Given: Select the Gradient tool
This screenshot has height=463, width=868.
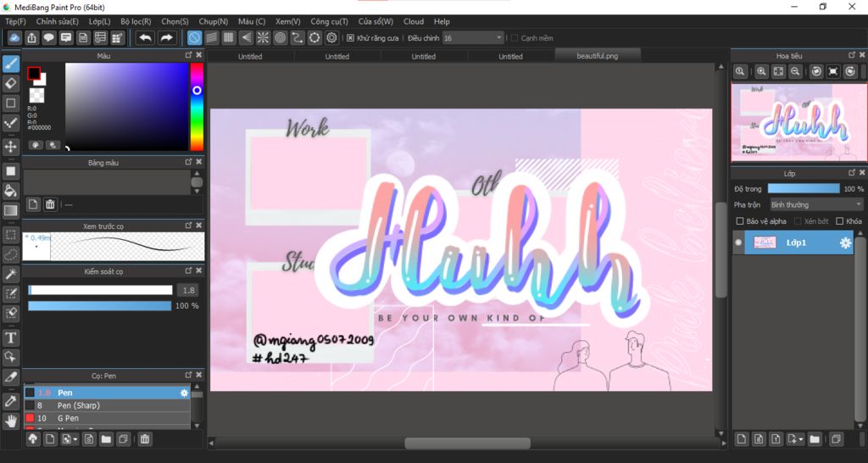Looking at the screenshot, I should pyautogui.click(x=10, y=211).
